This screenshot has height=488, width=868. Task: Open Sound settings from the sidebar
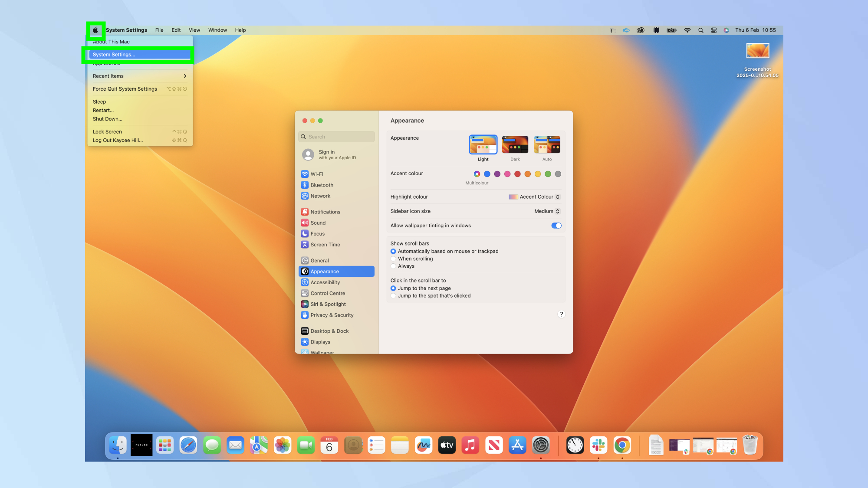click(x=318, y=223)
